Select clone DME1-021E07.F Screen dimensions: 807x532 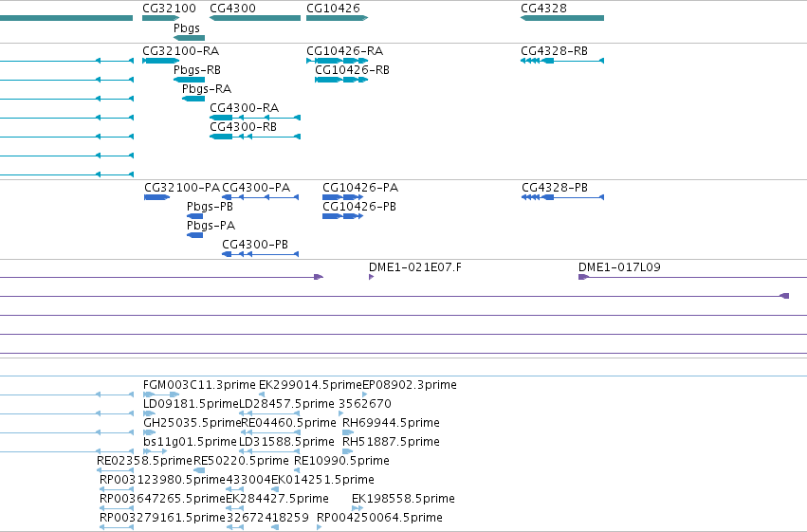(x=371, y=277)
